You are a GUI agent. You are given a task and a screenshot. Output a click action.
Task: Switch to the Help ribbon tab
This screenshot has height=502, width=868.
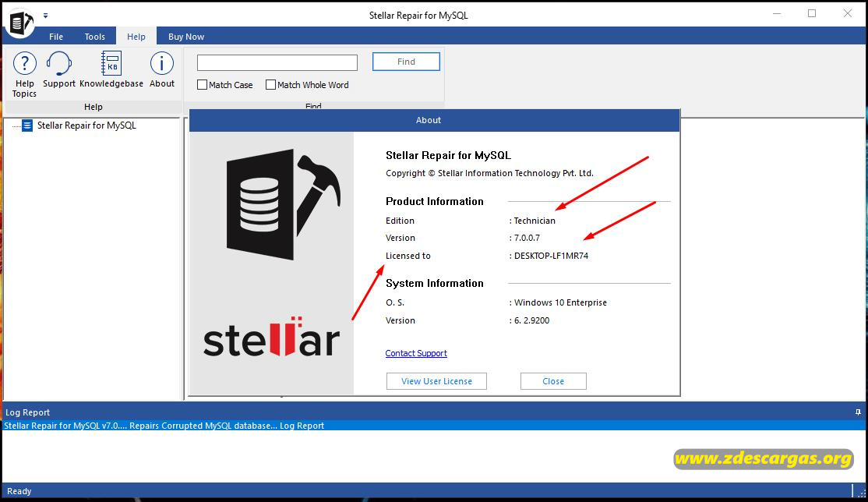[136, 37]
